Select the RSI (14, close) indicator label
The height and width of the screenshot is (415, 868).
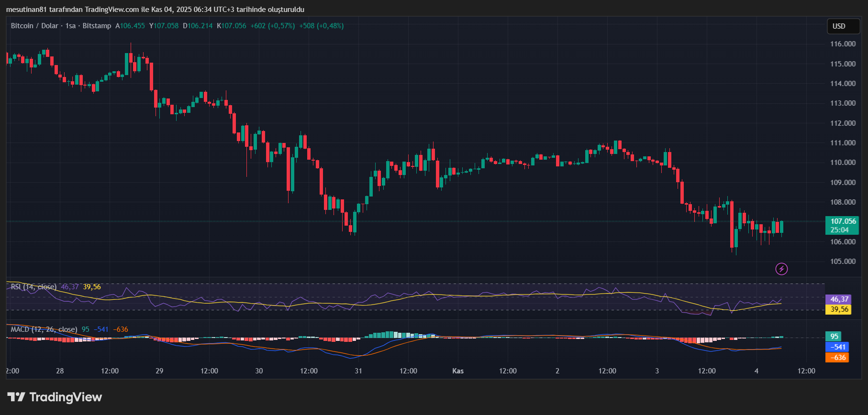33,287
